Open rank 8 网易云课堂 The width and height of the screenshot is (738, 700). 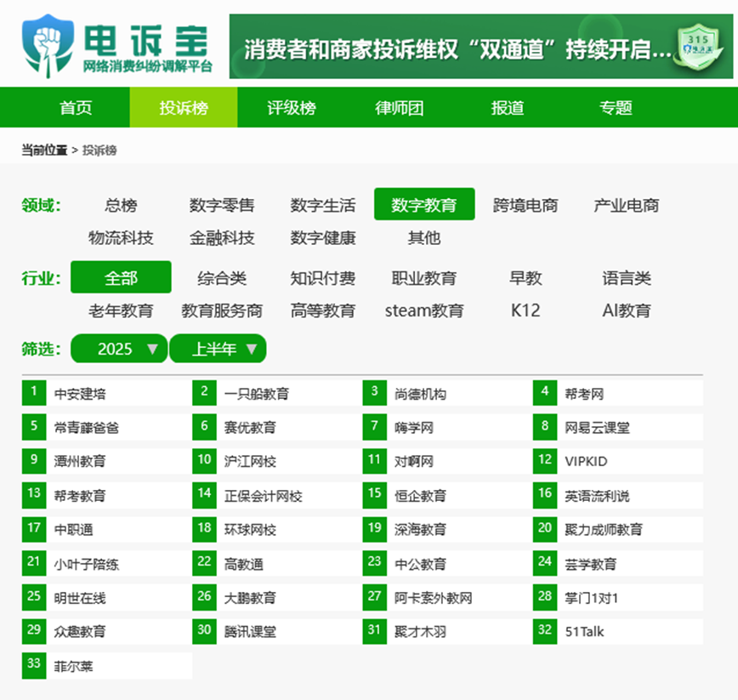618,427
